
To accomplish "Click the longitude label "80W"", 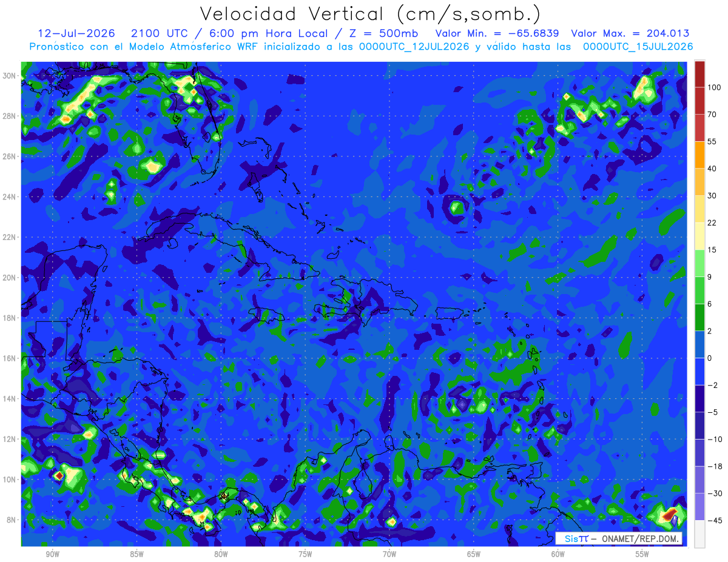I will [x=221, y=554].
